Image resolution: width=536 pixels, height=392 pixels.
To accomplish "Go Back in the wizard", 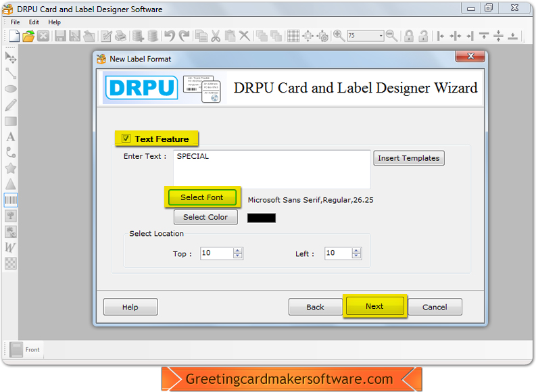I will tap(315, 307).
